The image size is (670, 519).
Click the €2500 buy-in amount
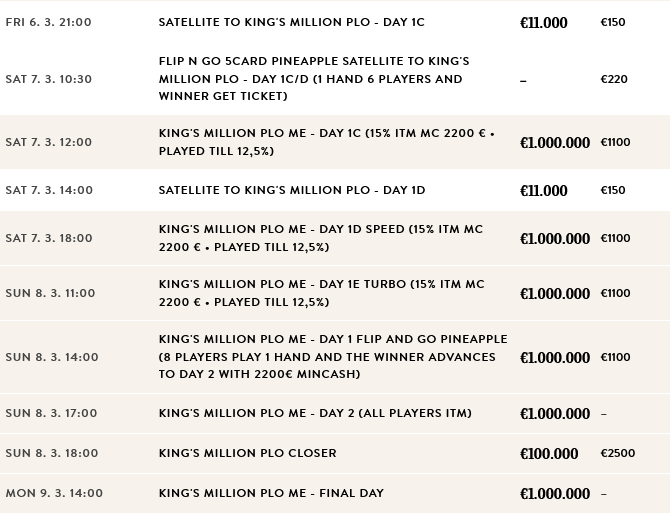coord(617,454)
